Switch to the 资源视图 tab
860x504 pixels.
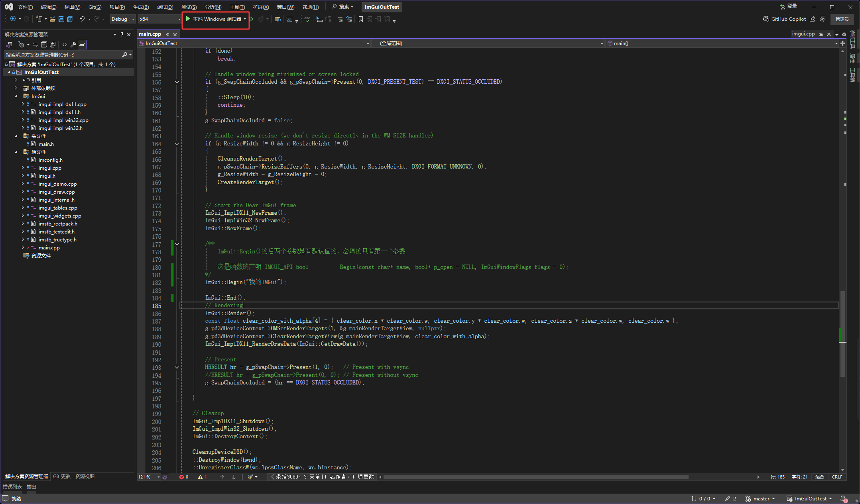pos(85,477)
